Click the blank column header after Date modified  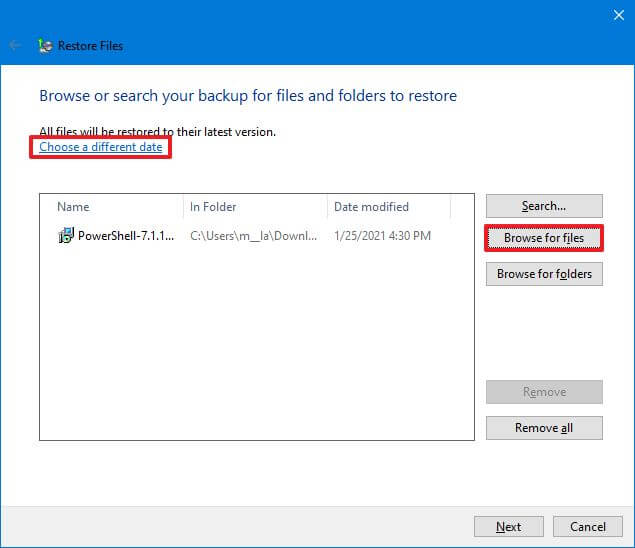pyautogui.click(x=461, y=207)
